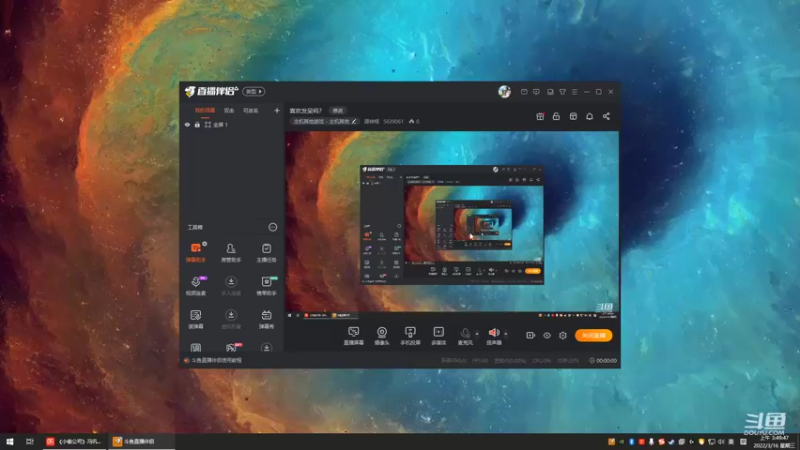Open stream settings gear icon
The image size is (800, 450).
pyautogui.click(x=563, y=335)
